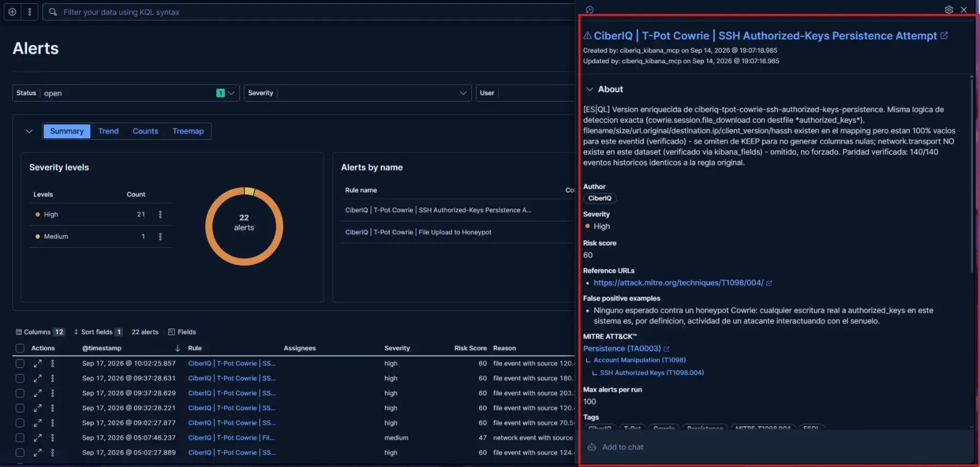Image resolution: width=980 pixels, height=467 pixels.
Task: Switch to the Trend tab
Action: point(108,131)
